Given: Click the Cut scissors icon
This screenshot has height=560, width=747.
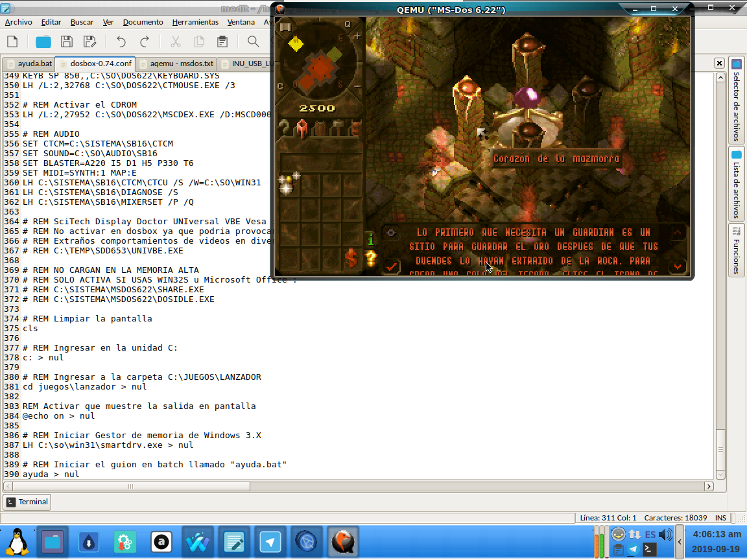Looking at the screenshot, I should (176, 42).
